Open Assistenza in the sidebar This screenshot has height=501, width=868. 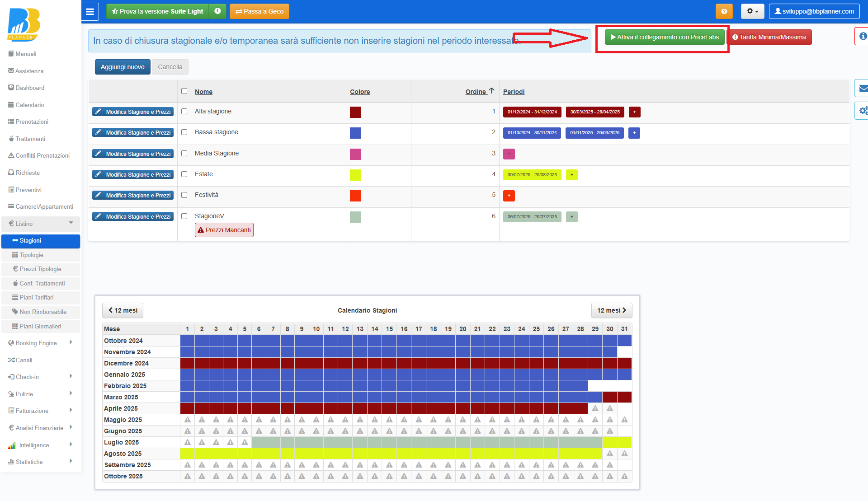(x=26, y=71)
